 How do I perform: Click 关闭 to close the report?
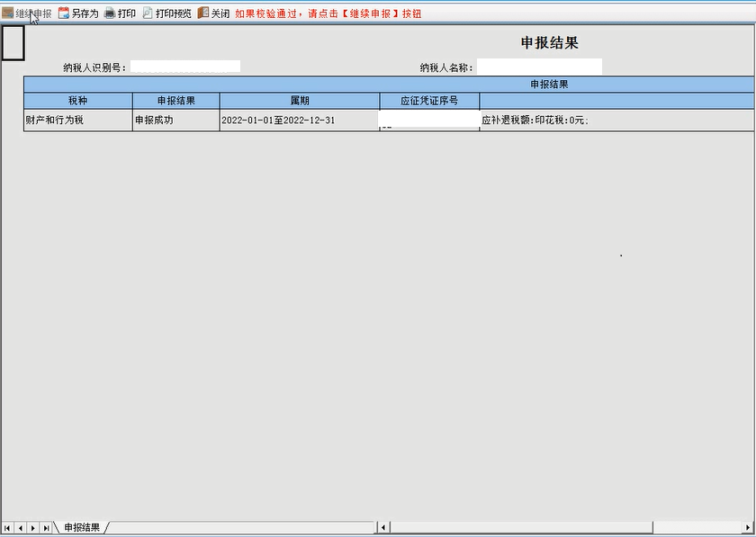220,13
